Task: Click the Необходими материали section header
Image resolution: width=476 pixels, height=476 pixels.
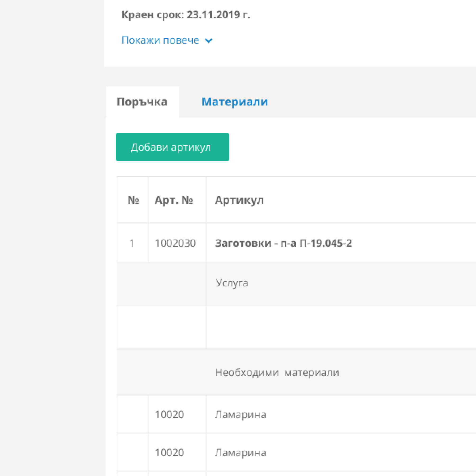Action: (277, 372)
